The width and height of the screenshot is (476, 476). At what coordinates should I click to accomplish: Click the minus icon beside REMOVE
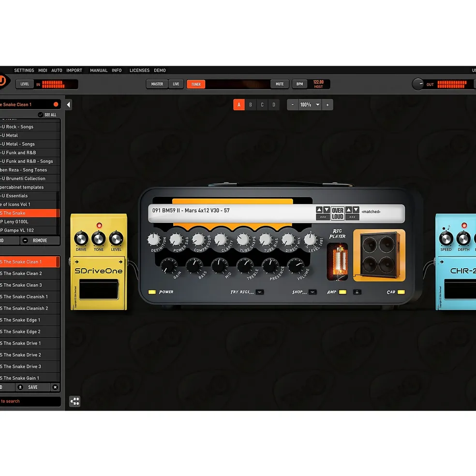(25, 241)
